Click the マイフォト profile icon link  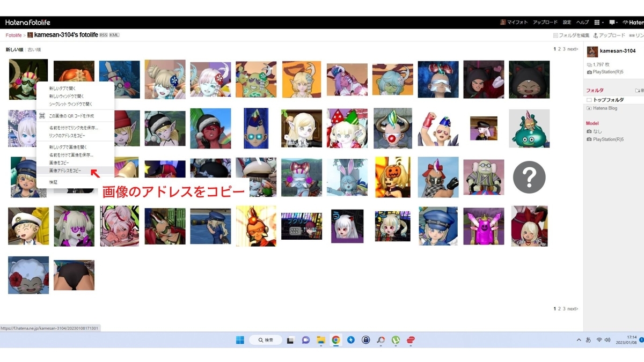pyautogui.click(x=514, y=23)
